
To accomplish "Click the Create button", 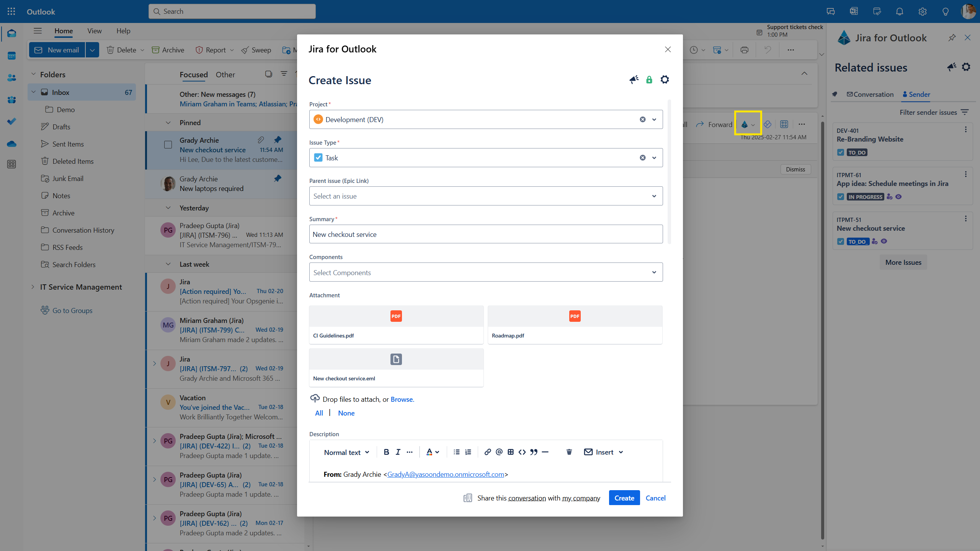I will pos(624,498).
